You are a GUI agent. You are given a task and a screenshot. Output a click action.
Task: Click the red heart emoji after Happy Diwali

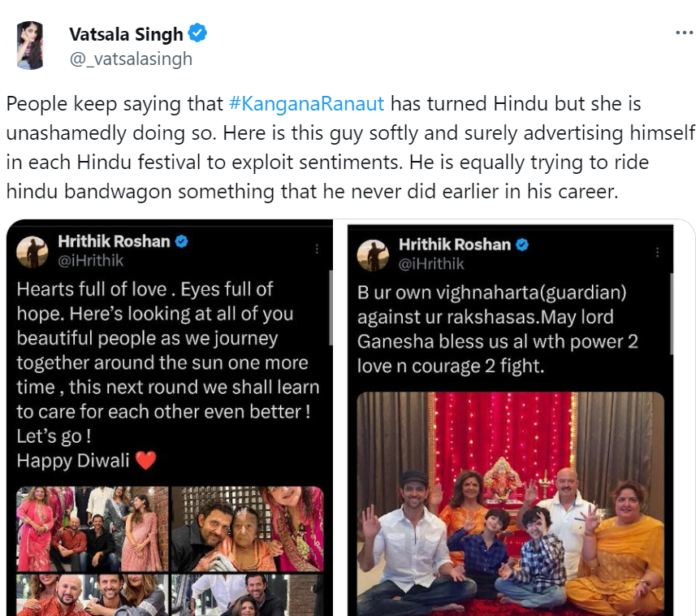coord(145,461)
